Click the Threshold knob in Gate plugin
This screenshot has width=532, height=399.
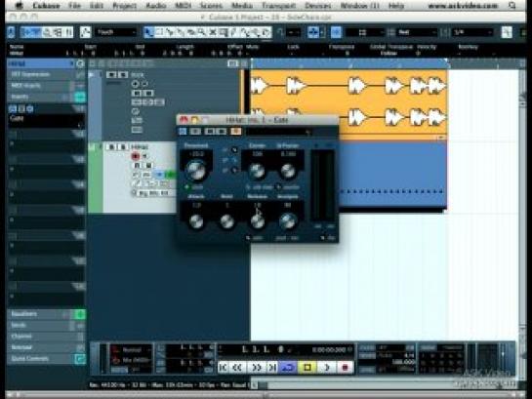[x=196, y=170]
